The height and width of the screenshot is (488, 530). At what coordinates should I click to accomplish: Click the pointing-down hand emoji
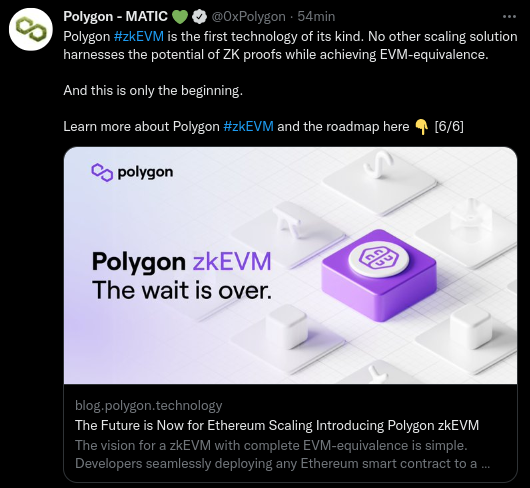[x=421, y=127]
